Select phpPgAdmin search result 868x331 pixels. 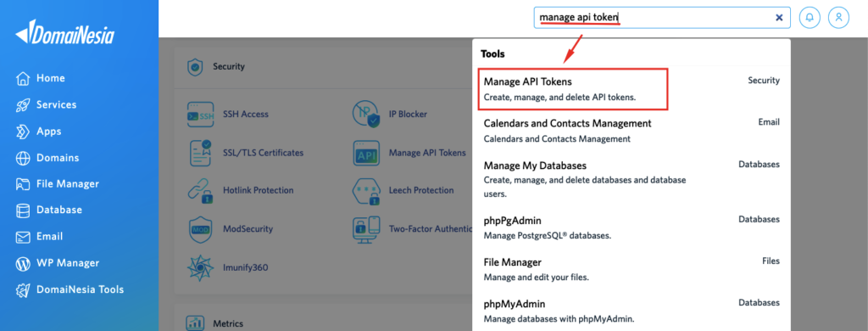pos(632,227)
